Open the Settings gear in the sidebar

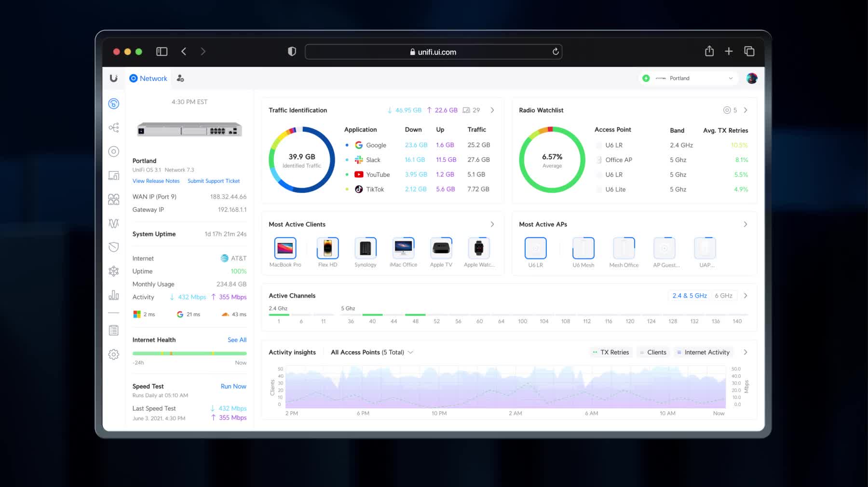(x=114, y=355)
